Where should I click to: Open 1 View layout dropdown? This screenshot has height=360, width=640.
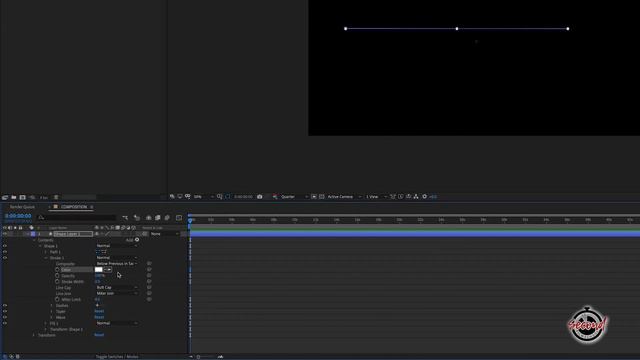tap(376, 197)
